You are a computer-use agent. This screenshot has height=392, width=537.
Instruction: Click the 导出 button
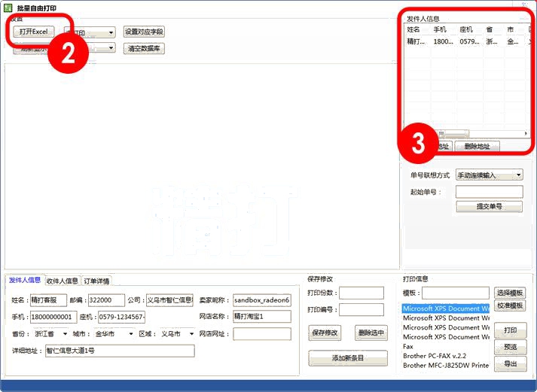coord(511,363)
